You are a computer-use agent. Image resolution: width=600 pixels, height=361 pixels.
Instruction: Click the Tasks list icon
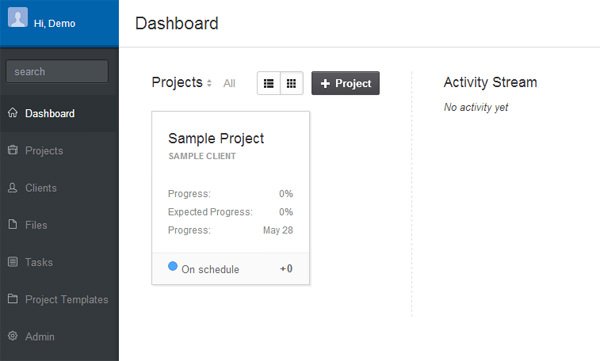tap(13, 262)
